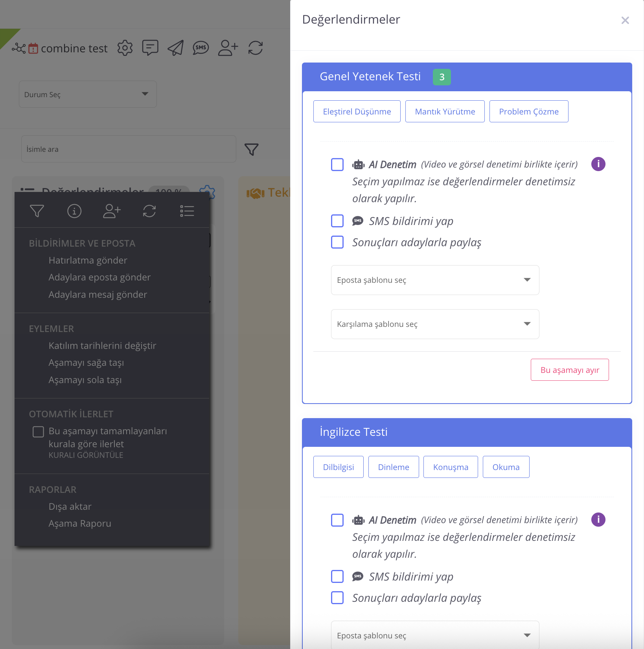644x649 pixels.
Task: Click the info icon in dark menu
Action: point(74,211)
